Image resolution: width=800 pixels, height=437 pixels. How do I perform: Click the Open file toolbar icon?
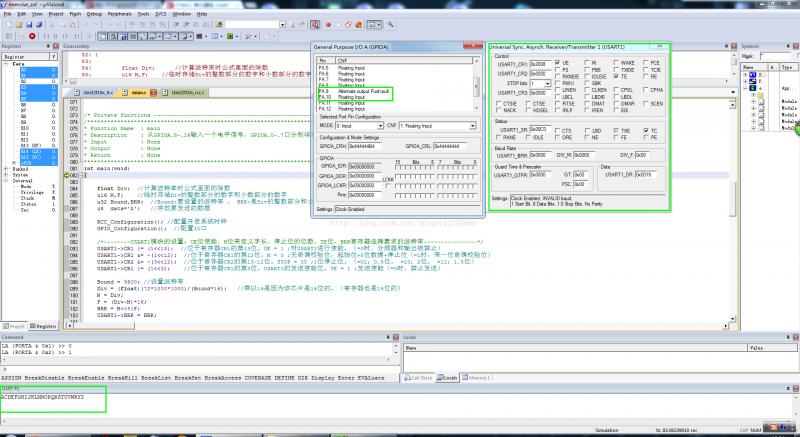click(x=18, y=25)
